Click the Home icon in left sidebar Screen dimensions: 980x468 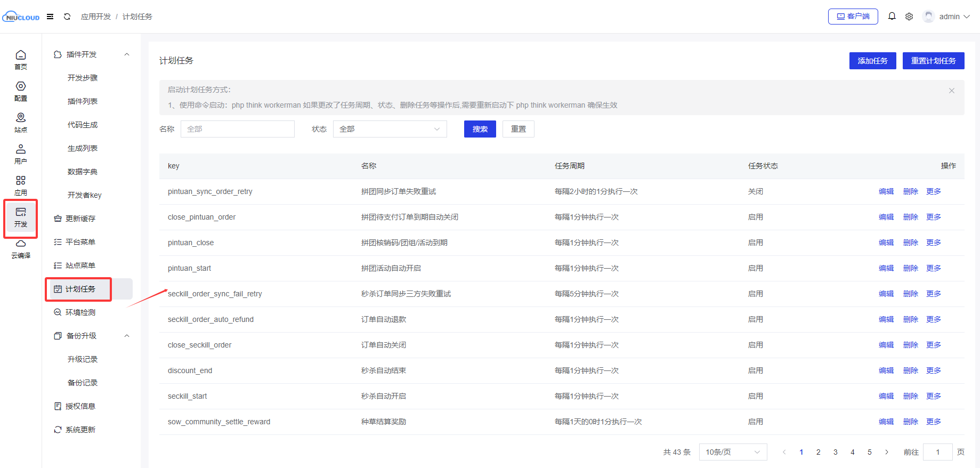pos(21,59)
